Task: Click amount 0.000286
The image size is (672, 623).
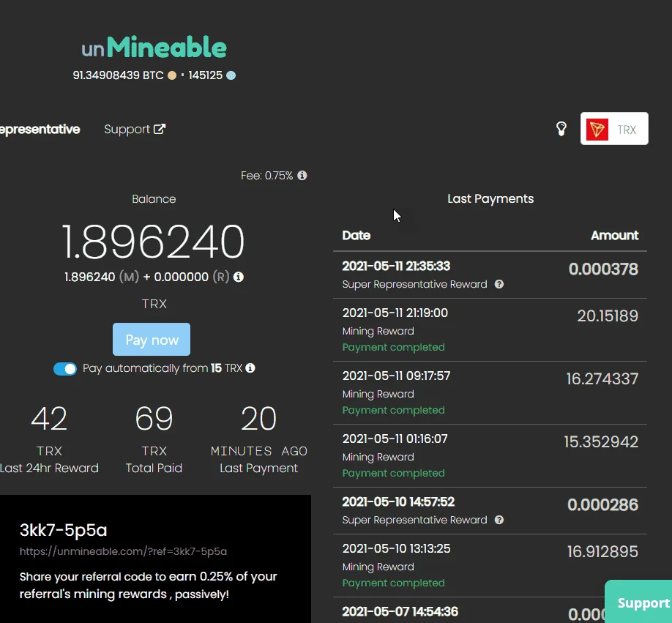Action: click(x=603, y=504)
